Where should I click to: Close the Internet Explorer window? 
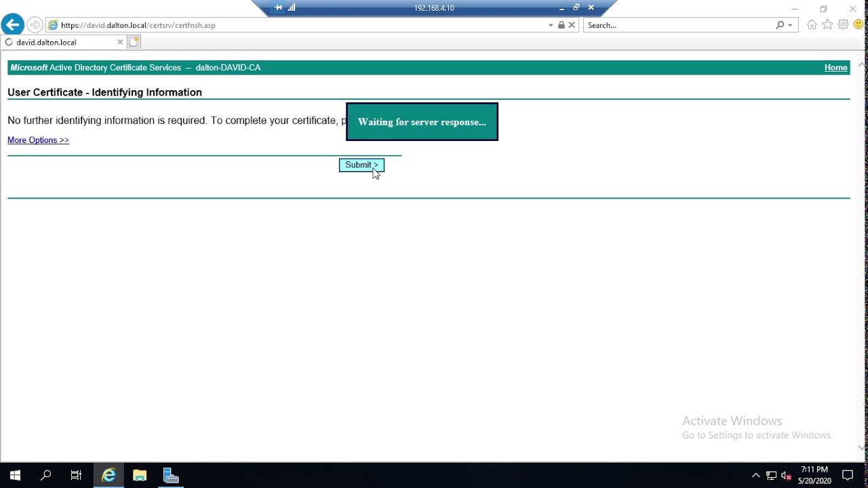(852, 9)
